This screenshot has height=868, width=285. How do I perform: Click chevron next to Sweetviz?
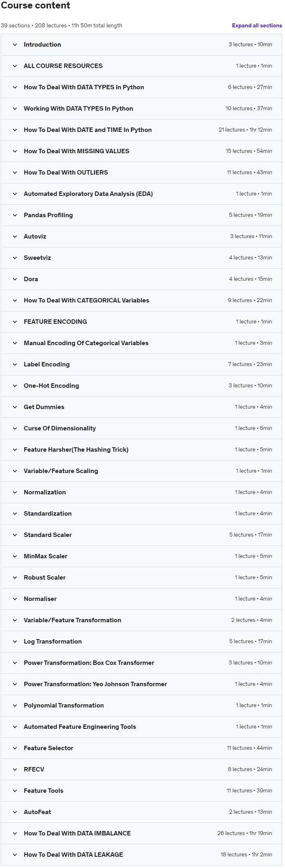point(15,258)
